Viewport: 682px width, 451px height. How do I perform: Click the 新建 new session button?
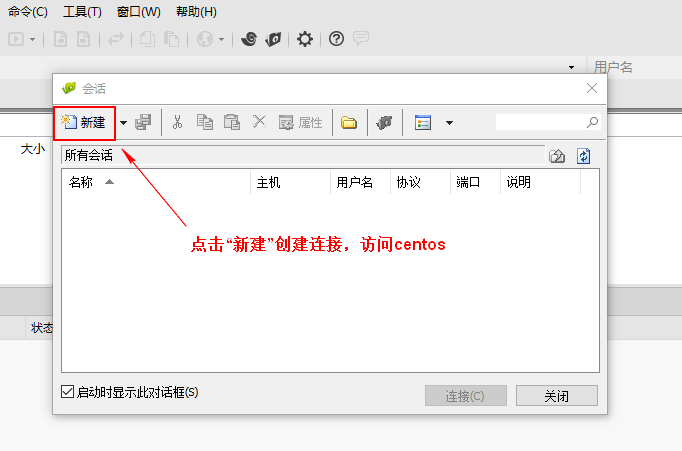click(84, 122)
